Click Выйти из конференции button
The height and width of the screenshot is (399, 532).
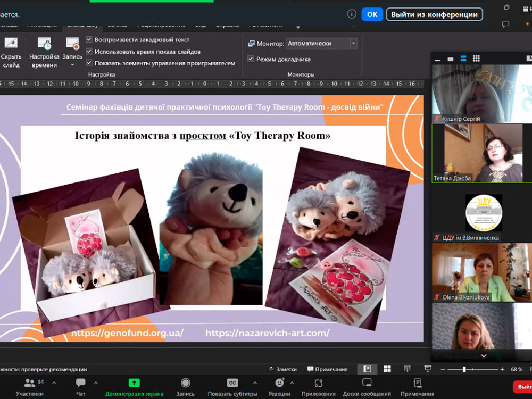pos(434,14)
